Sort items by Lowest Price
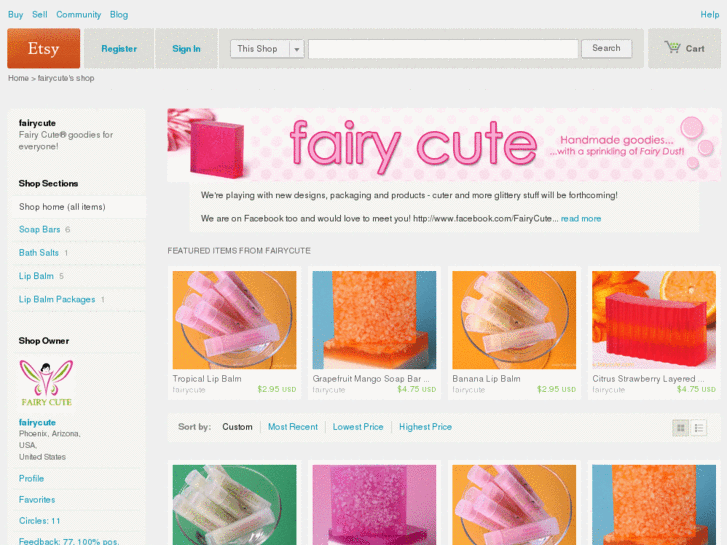727x545 pixels. pyautogui.click(x=358, y=427)
